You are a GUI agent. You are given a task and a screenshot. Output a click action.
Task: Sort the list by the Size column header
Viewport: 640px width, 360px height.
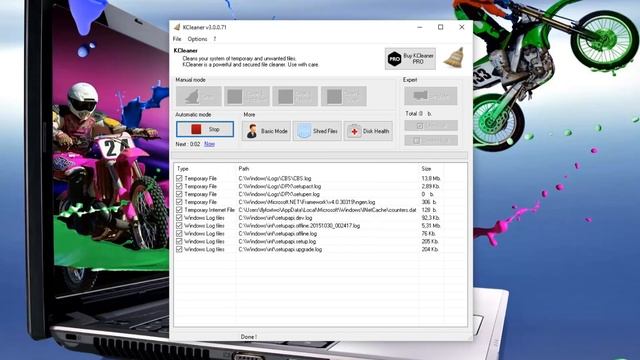426,169
